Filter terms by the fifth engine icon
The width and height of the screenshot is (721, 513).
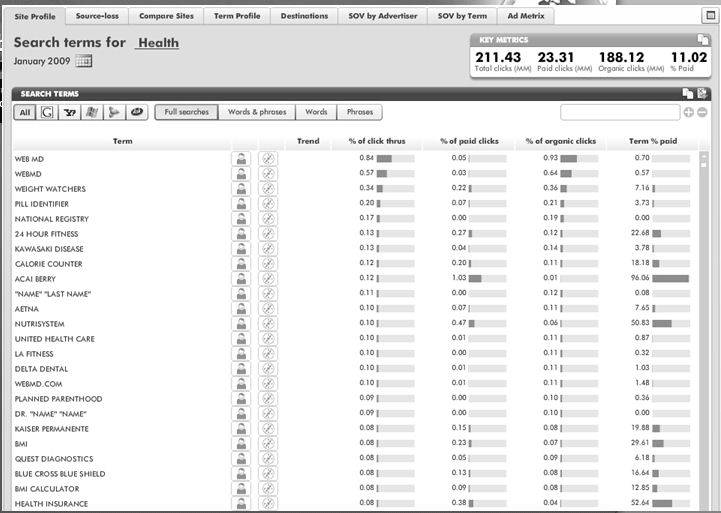114,112
